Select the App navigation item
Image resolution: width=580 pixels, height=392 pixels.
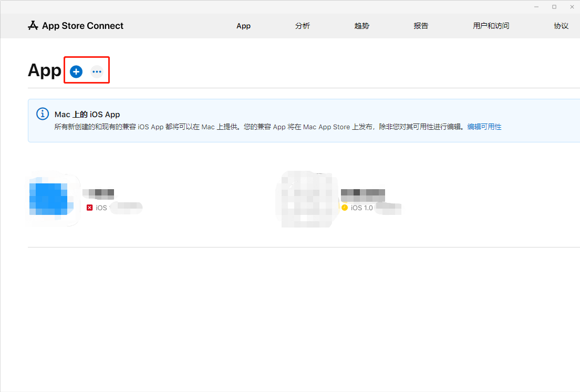coord(243,25)
